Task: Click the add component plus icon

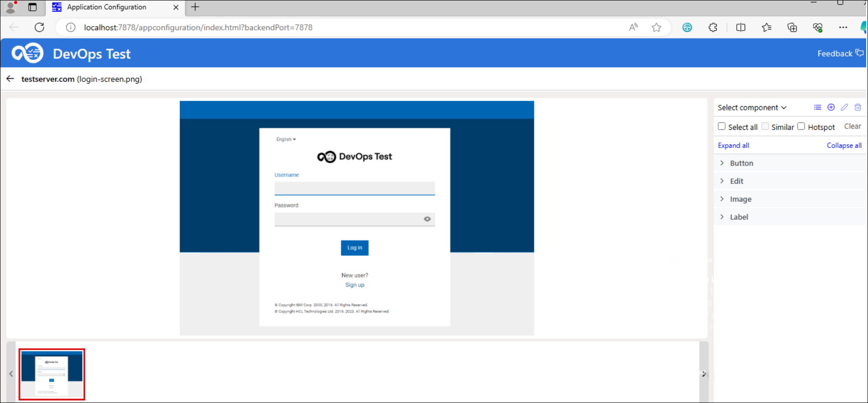Action: 831,108
